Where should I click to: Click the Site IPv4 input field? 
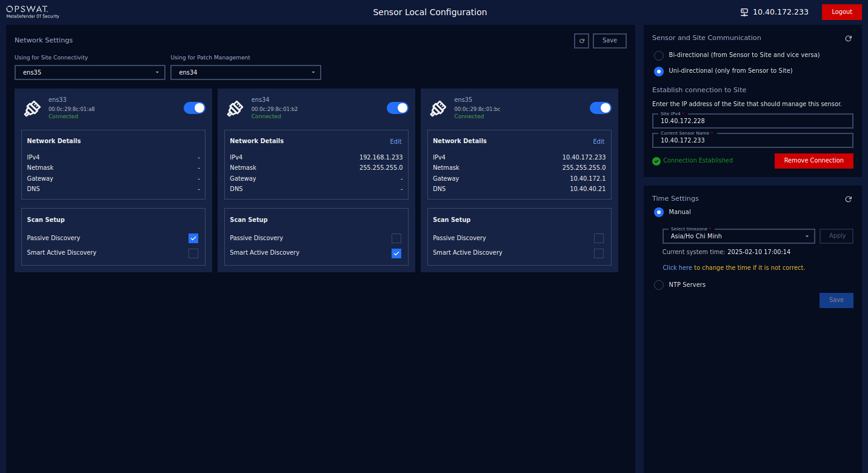click(753, 121)
